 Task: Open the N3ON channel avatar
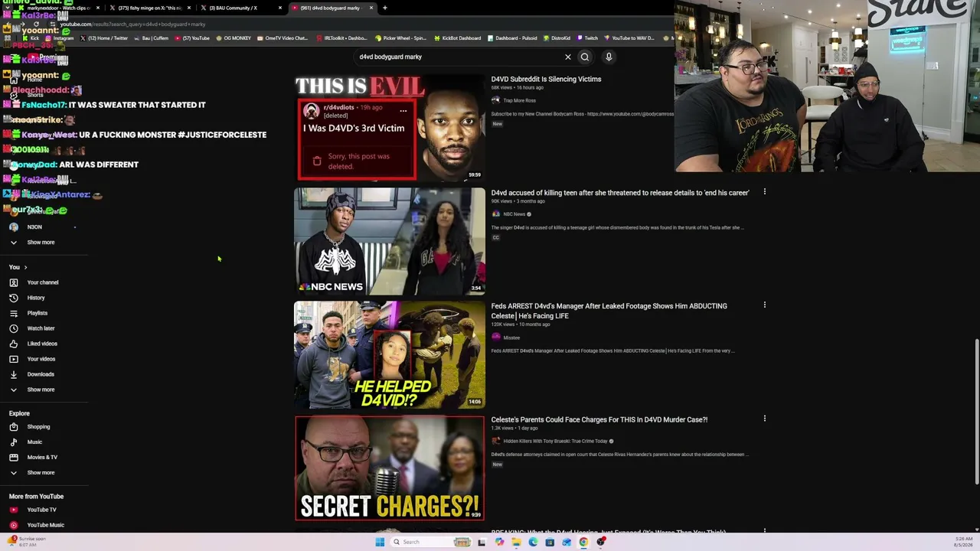pos(13,227)
